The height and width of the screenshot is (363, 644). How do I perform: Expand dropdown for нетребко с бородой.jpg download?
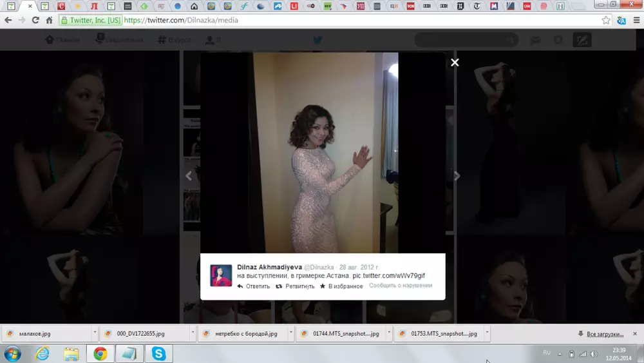click(x=290, y=333)
